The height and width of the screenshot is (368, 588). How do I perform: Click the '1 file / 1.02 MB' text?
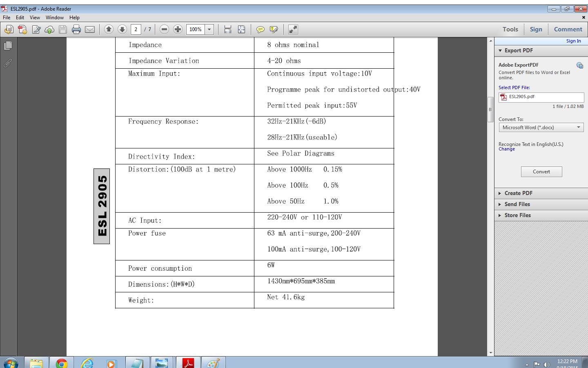tap(568, 106)
